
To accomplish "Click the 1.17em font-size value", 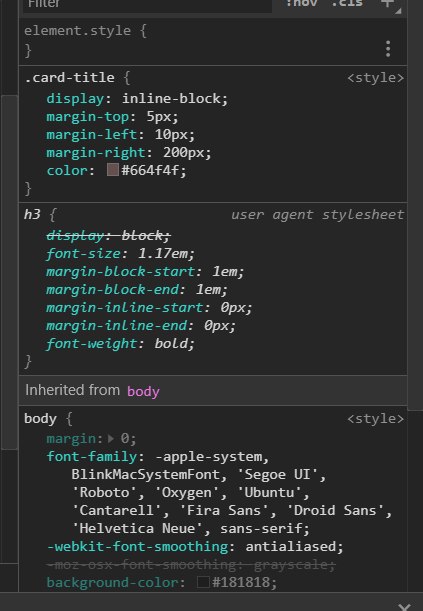I will pos(162,254).
